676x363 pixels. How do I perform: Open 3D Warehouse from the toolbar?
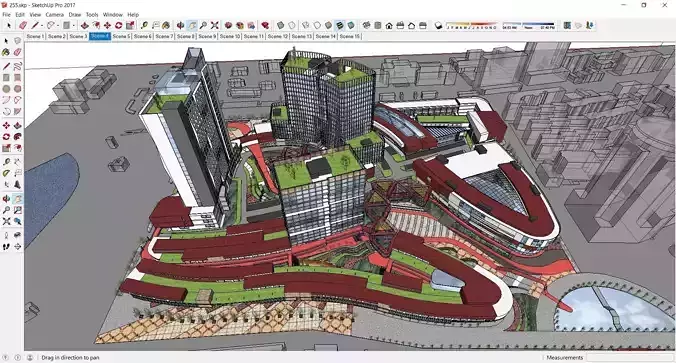(228, 25)
